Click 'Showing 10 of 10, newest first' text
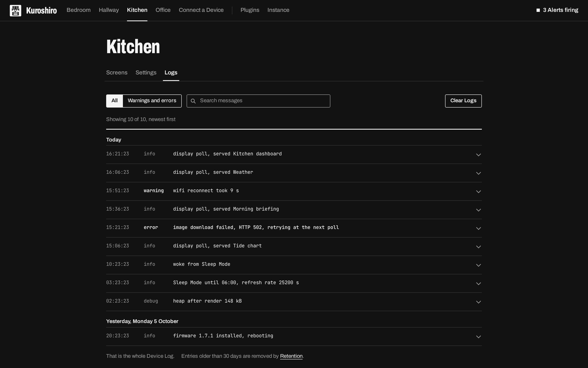This screenshot has height=368, width=588. click(x=141, y=119)
